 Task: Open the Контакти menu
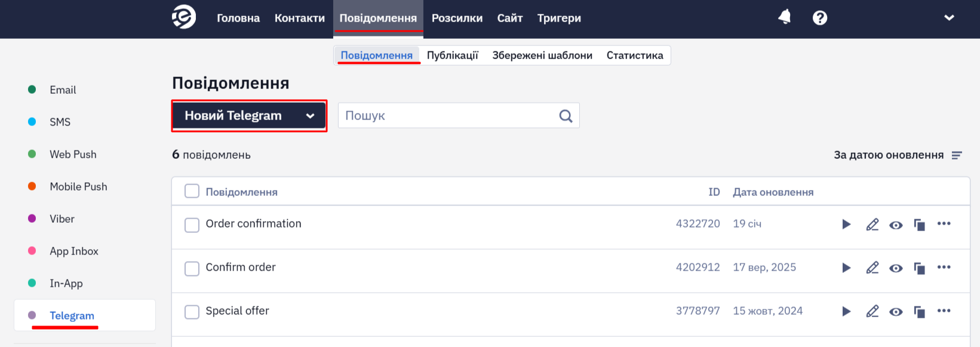pos(300,18)
